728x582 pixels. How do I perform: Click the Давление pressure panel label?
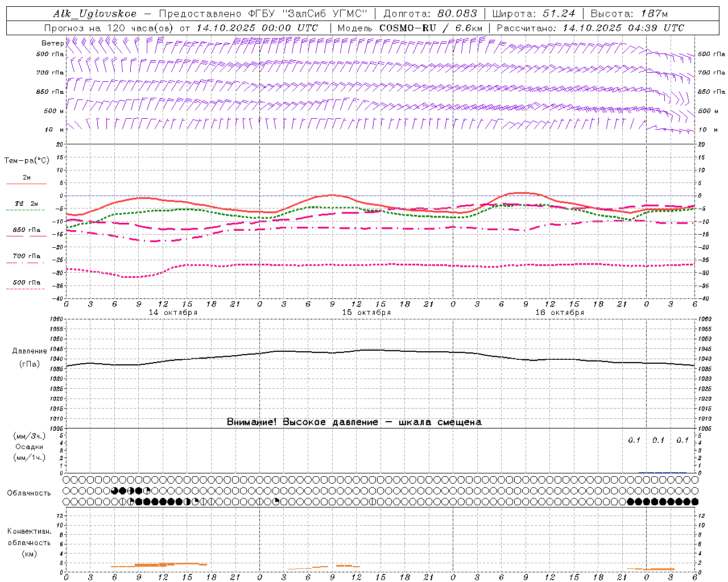pyautogui.click(x=30, y=351)
